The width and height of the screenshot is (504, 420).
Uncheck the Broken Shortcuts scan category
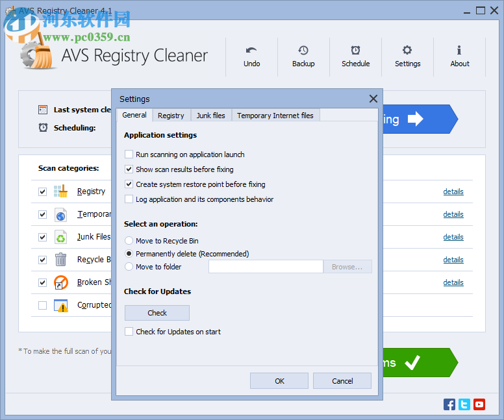[42, 282]
